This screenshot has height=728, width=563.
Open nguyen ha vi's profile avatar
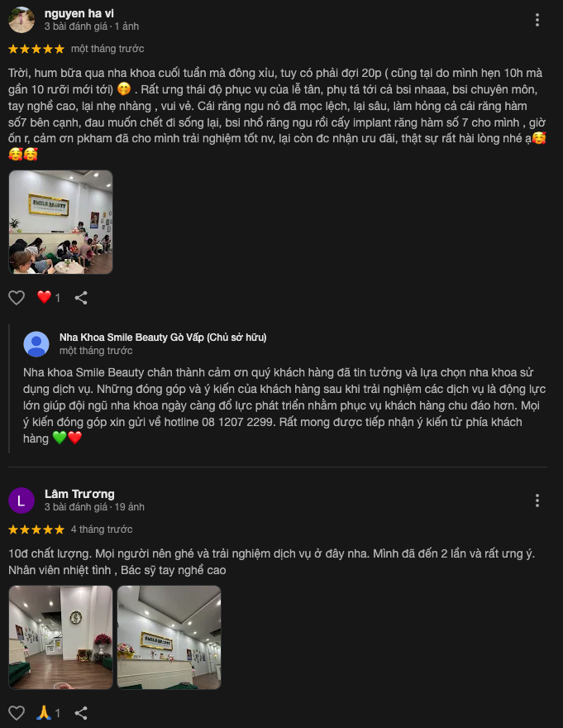[x=21, y=20]
